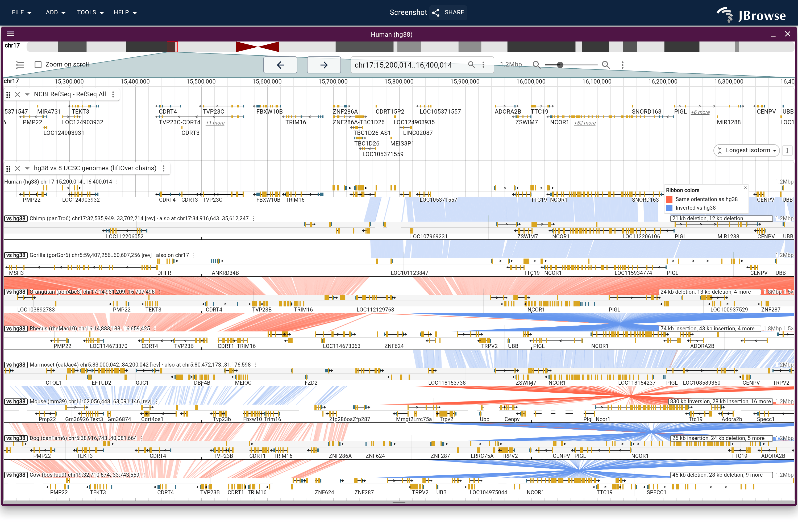Click the track height resize arrows icon

click(787, 150)
